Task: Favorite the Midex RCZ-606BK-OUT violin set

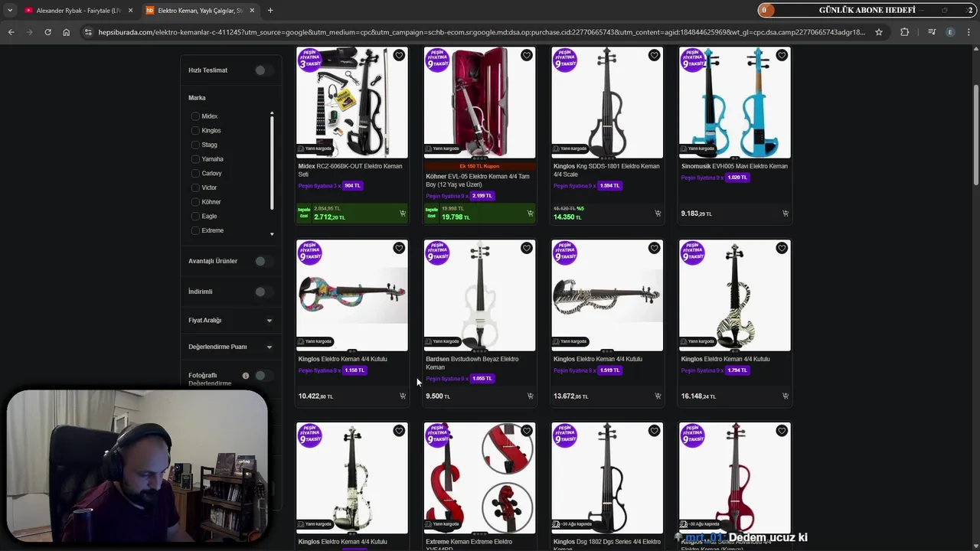Action: [x=399, y=55]
